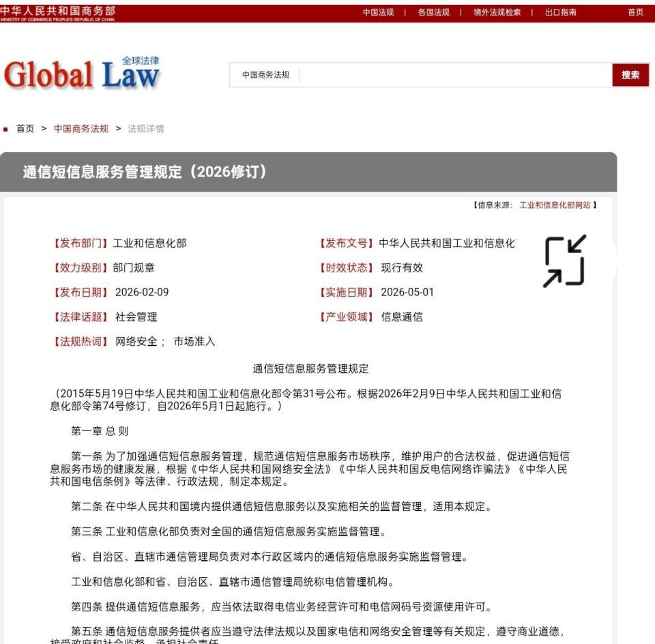Image resolution: width=655 pixels, height=644 pixels.
Task: Click the 发布日期 value 2026-02-09
Action: [142, 293]
